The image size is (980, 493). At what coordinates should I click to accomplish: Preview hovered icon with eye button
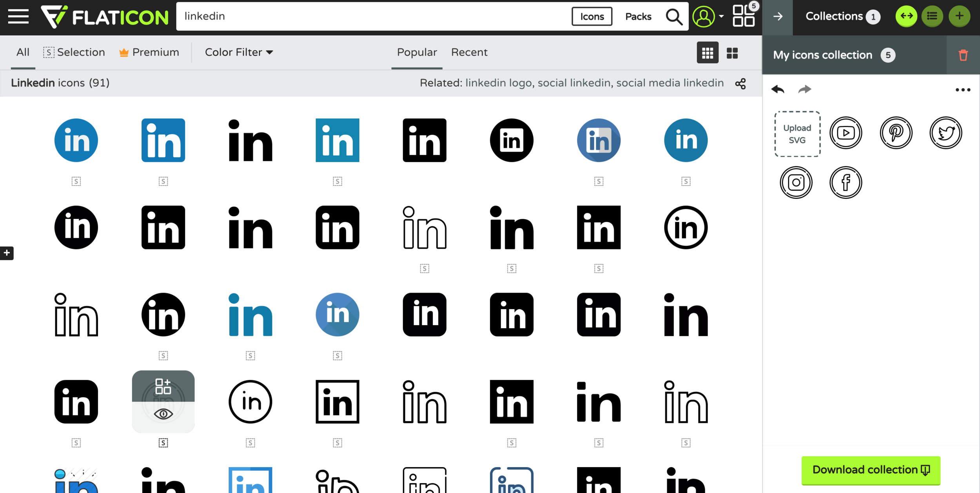pyautogui.click(x=163, y=414)
